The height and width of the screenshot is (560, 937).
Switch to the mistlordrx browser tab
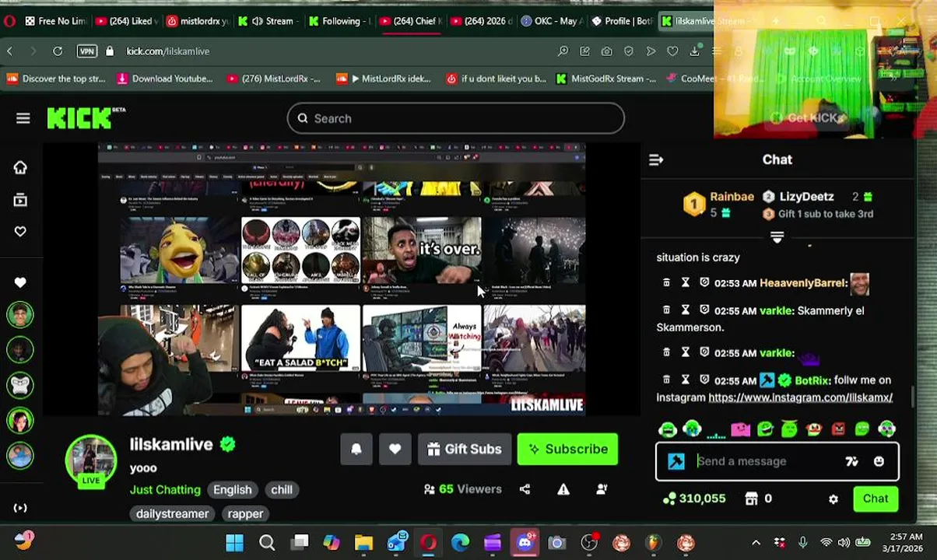tap(198, 21)
